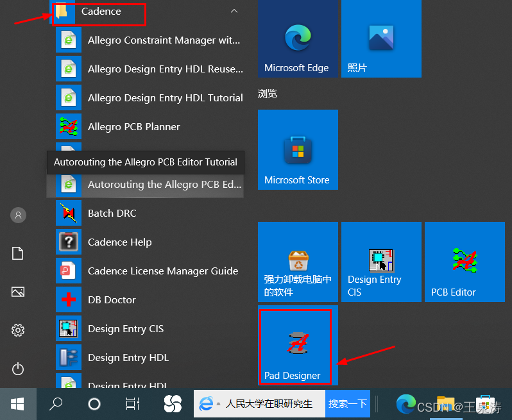The height and width of the screenshot is (420, 512).
Task: Open Microsoft Store tile
Action: point(298,149)
